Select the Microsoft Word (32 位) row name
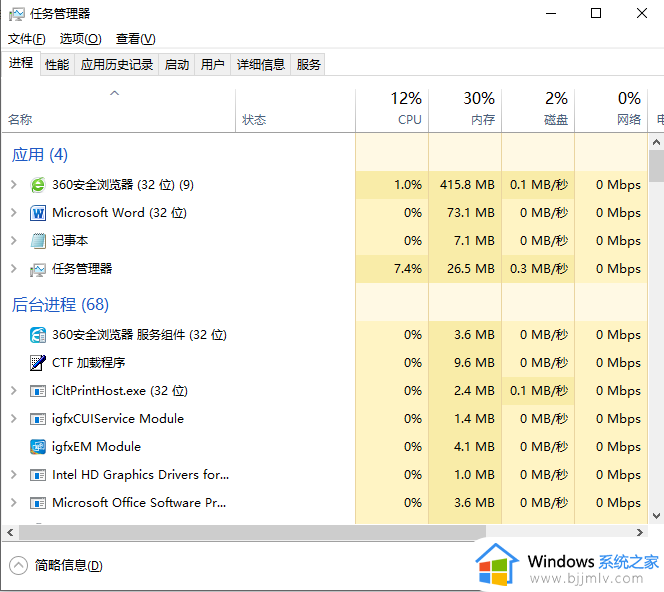 (119, 213)
